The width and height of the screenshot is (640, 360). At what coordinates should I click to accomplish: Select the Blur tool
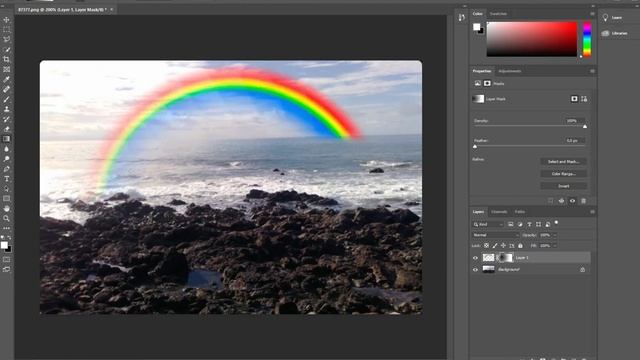point(7,149)
